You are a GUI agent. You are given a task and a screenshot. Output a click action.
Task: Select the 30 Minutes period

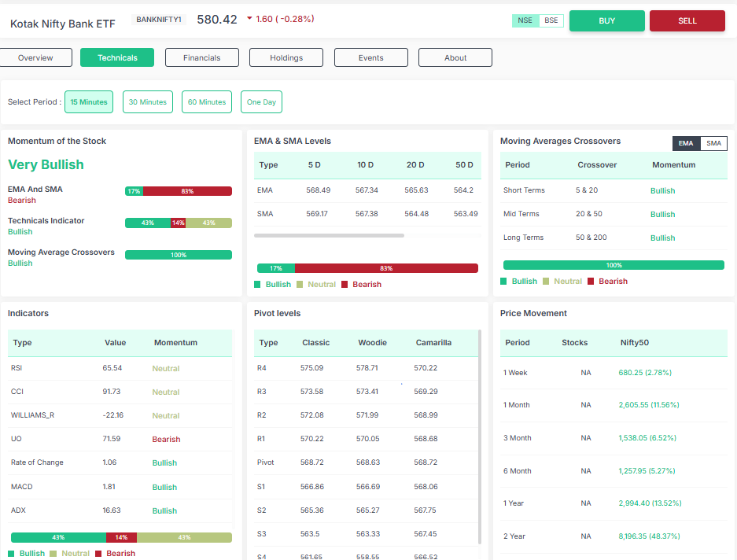[x=148, y=102]
